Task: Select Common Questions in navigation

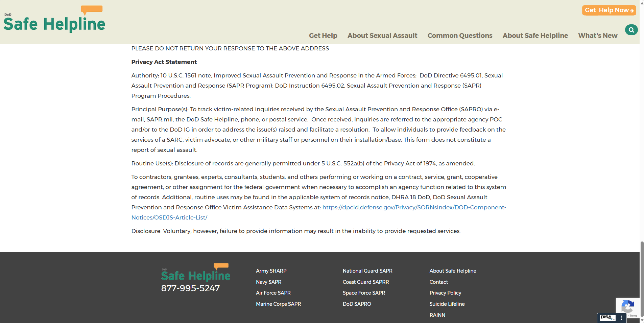Action: [459, 36]
